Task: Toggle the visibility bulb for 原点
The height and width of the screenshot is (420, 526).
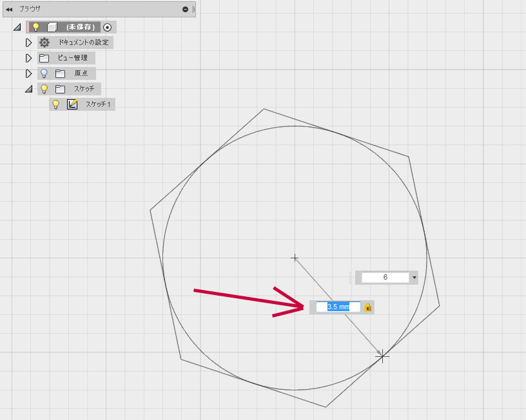Action: click(44, 73)
